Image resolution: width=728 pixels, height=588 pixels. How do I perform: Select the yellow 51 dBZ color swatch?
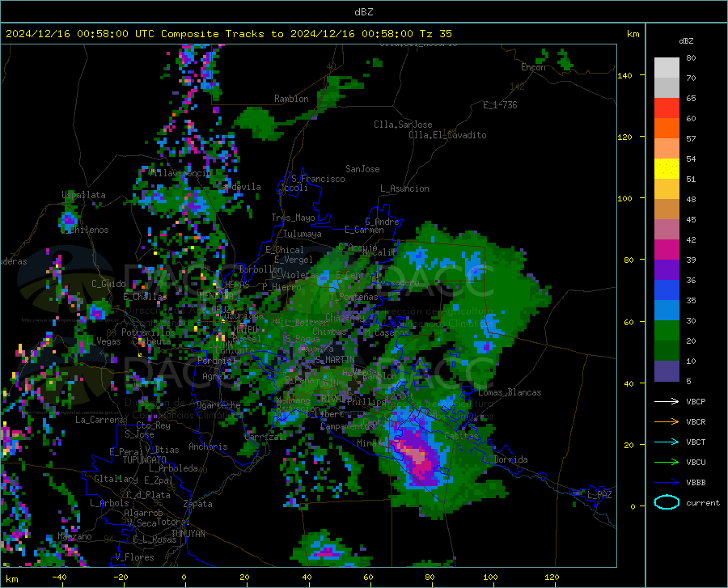click(x=667, y=169)
